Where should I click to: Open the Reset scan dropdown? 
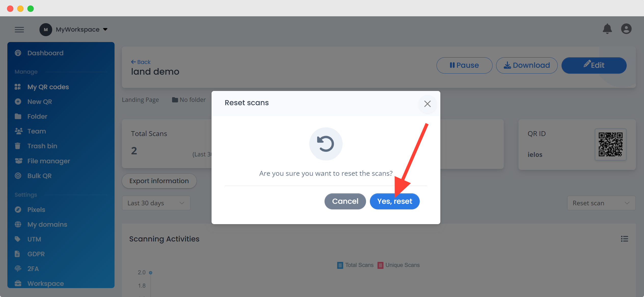(601, 203)
